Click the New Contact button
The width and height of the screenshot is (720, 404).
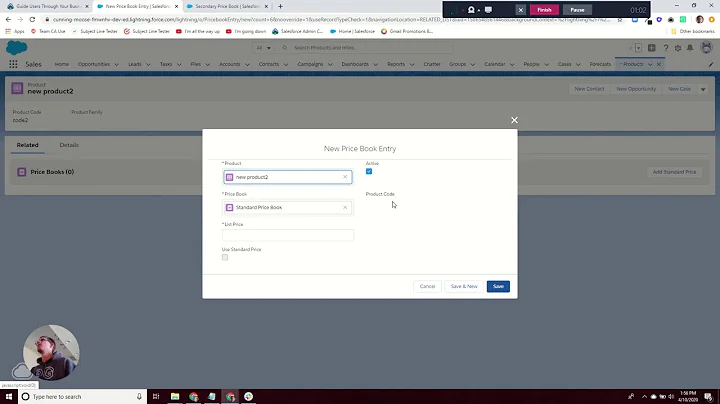[x=589, y=89]
